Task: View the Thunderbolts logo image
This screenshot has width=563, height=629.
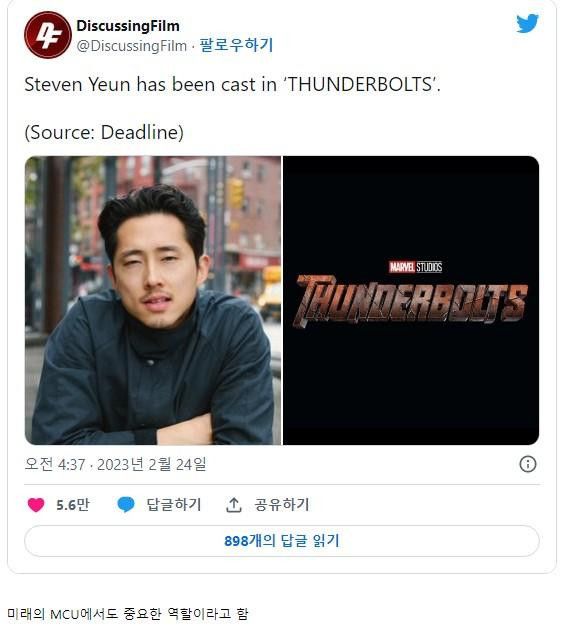Action: [x=411, y=300]
